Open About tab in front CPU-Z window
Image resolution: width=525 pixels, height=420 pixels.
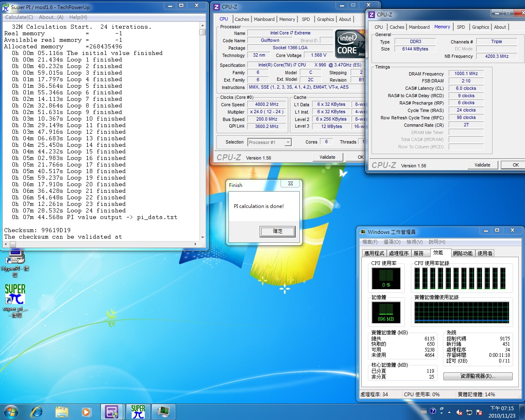(x=500, y=27)
